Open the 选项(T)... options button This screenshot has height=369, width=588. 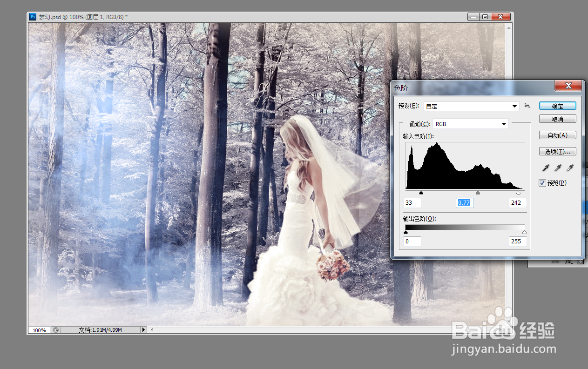(558, 152)
